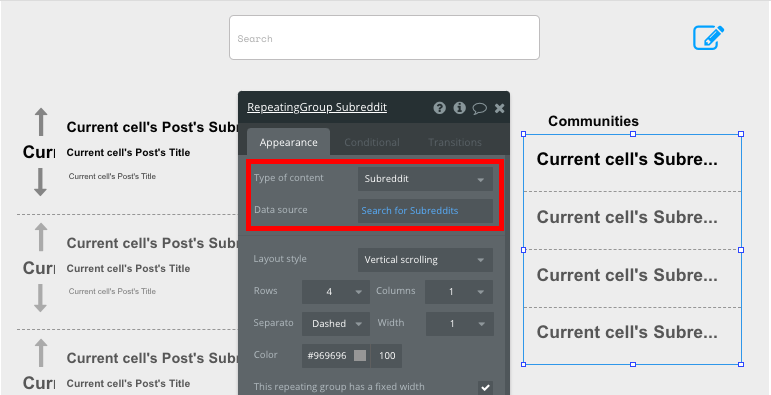The width and height of the screenshot is (771, 395).
Task: Expand the Layout style dropdown
Action: [x=425, y=260]
